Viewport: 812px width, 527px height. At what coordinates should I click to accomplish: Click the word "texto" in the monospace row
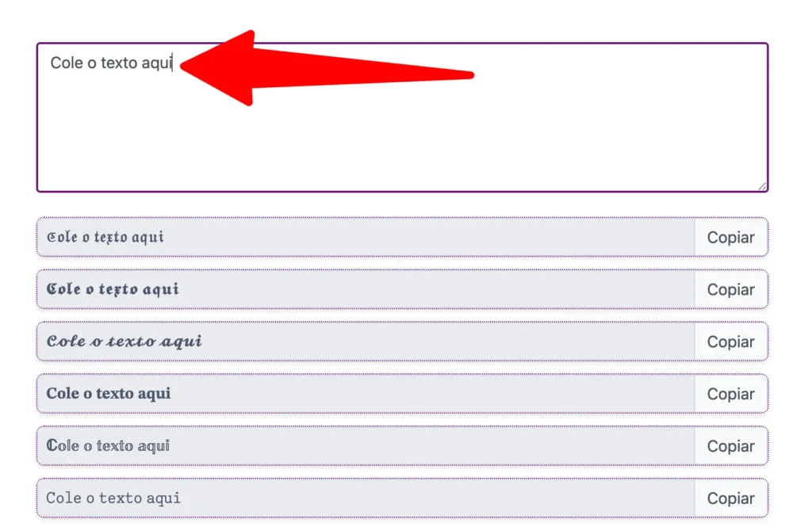pos(121,498)
